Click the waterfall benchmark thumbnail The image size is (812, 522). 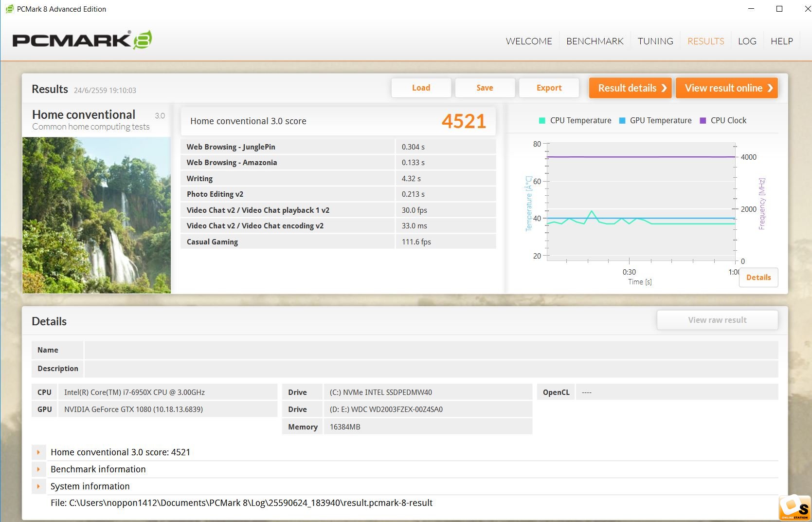[96, 215]
